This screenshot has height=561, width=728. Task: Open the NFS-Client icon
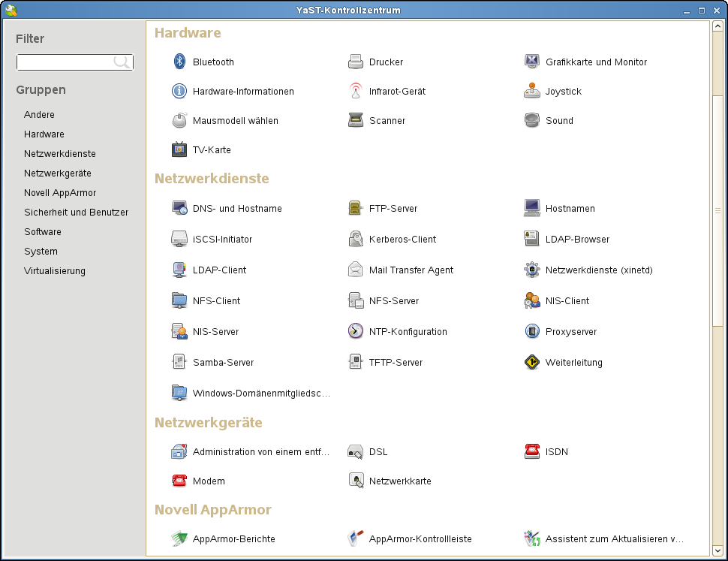pyautogui.click(x=179, y=300)
